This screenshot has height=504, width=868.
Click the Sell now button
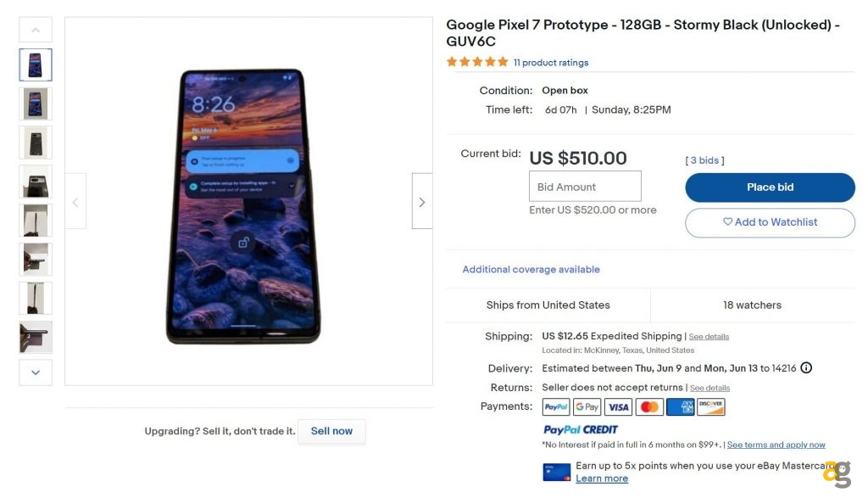coord(331,431)
